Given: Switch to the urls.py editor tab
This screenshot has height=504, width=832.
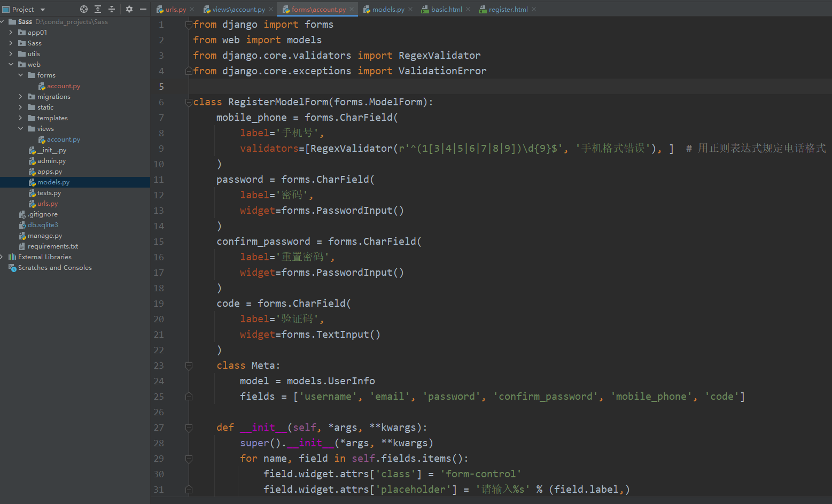Looking at the screenshot, I should tap(176, 9).
